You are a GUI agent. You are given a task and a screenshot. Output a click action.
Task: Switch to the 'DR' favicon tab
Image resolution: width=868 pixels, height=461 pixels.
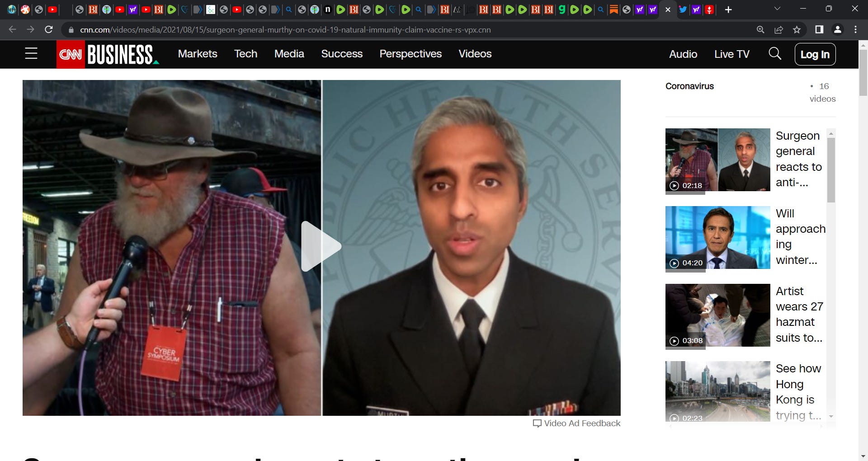pyautogui.click(x=458, y=9)
